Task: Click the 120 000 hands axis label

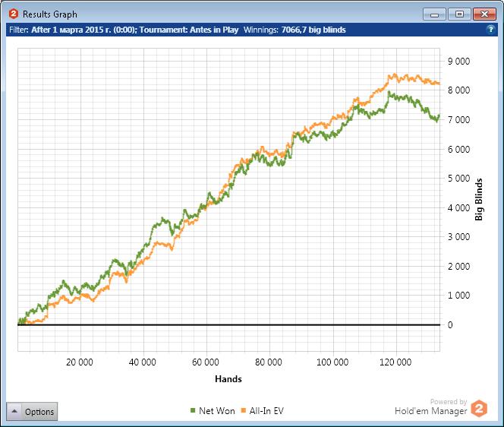Action: click(x=395, y=362)
